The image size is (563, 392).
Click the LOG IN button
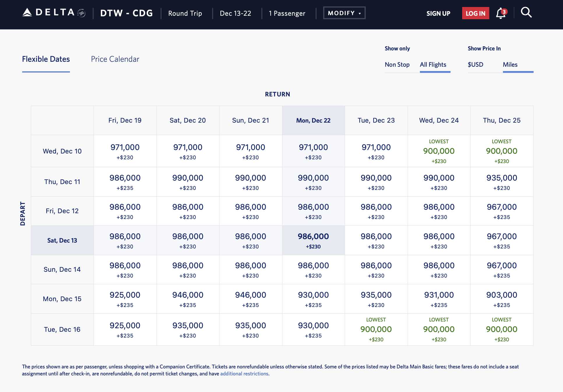click(x=475, y=13)
